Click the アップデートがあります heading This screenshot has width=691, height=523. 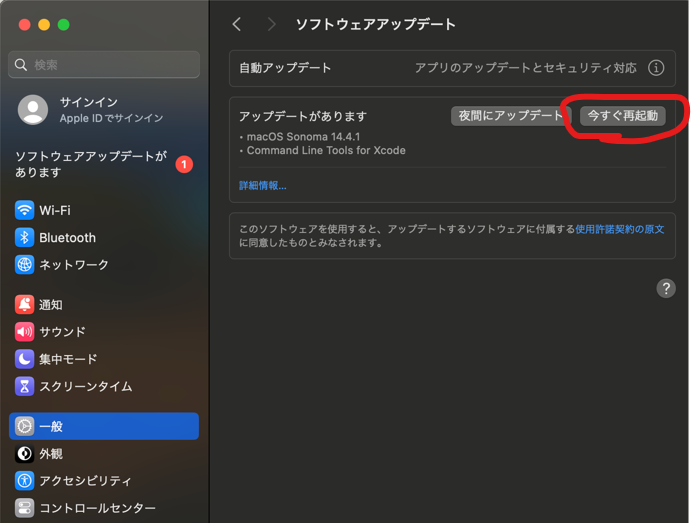tap(303, 116)
